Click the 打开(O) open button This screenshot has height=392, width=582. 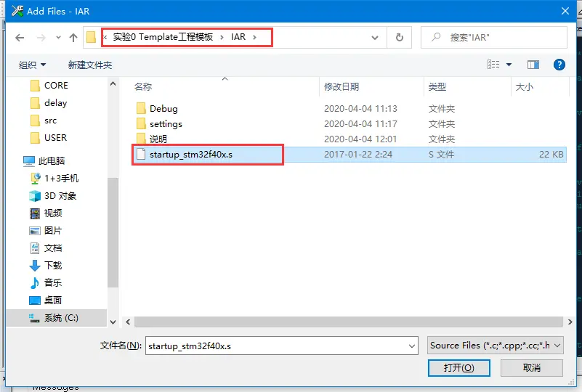click(458, 368)
